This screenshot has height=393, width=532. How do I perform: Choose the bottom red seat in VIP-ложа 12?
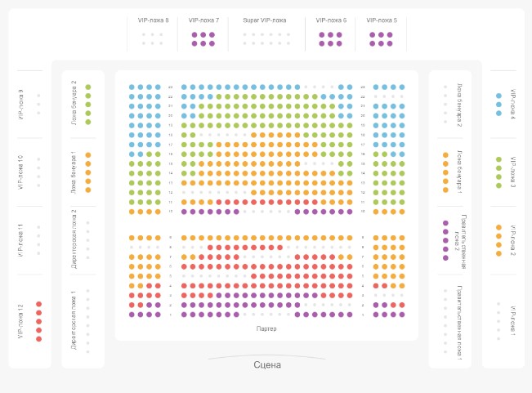click(38, 338)
